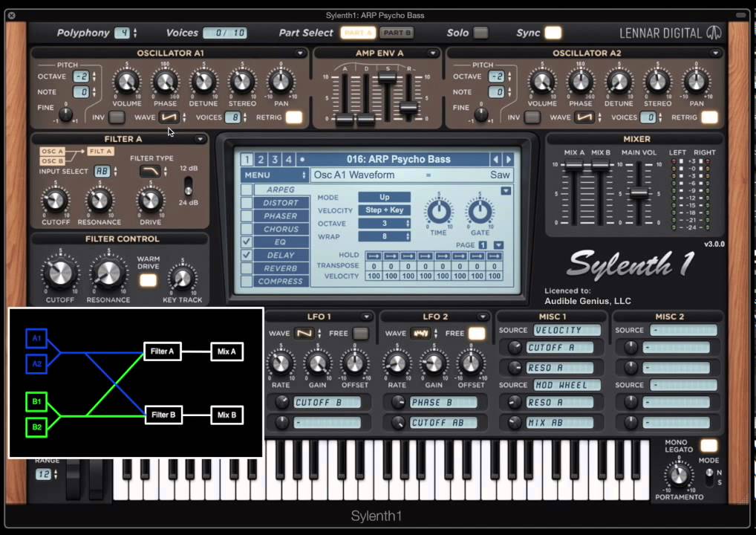Image resolution: width=756 pixels, height=535 pixels.
Task: Click the Portamento knob
Action: [x=679, y=475]
